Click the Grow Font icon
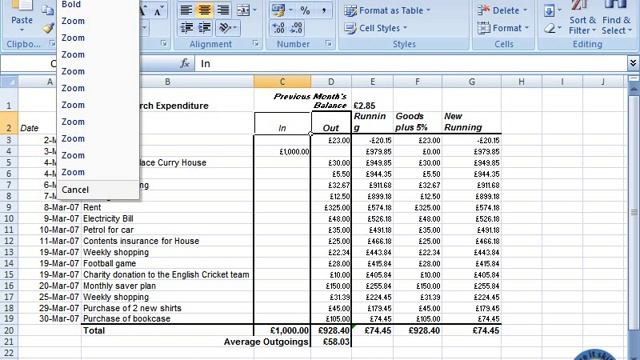The width and height of the screenshot is (640, 360). (143, 11)
